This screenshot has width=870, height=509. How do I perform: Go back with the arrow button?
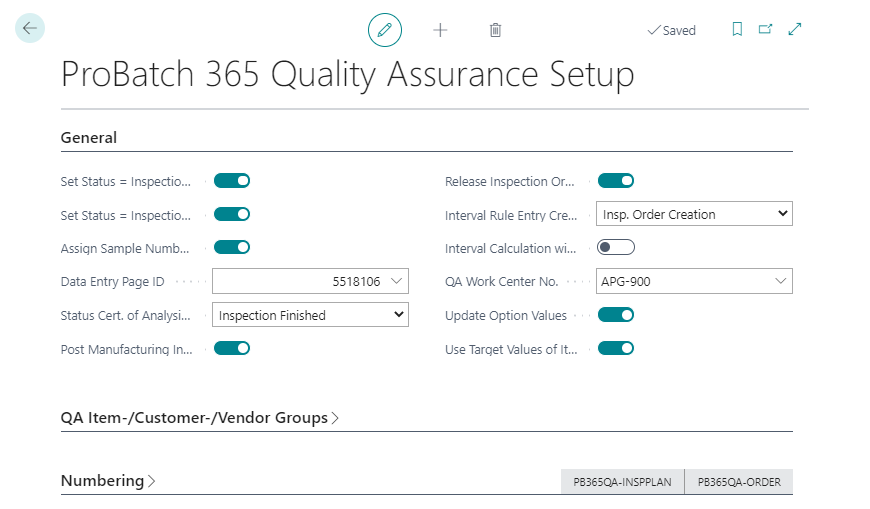30,28
